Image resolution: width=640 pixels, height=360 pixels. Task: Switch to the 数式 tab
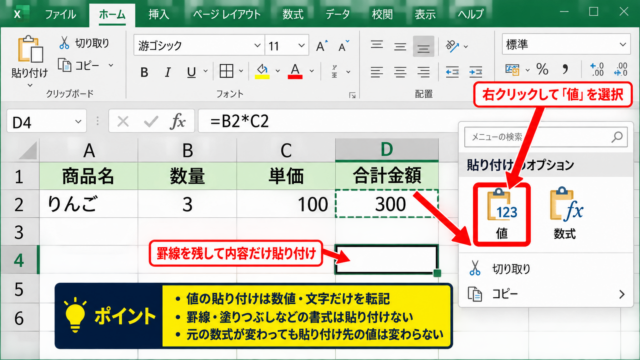click(x=293, y=15)
